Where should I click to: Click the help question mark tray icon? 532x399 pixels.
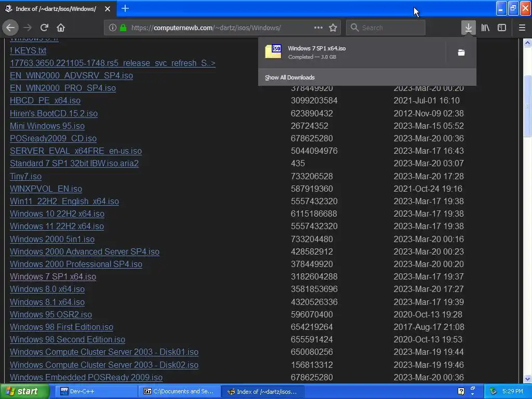(461, 391)
